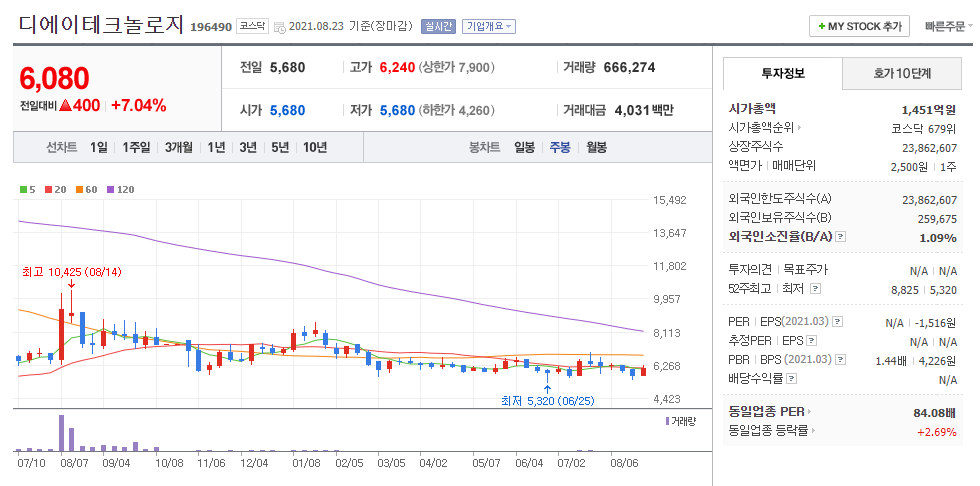Open help icon beside 52주최고 최저
980x486 pixels.
815,289
